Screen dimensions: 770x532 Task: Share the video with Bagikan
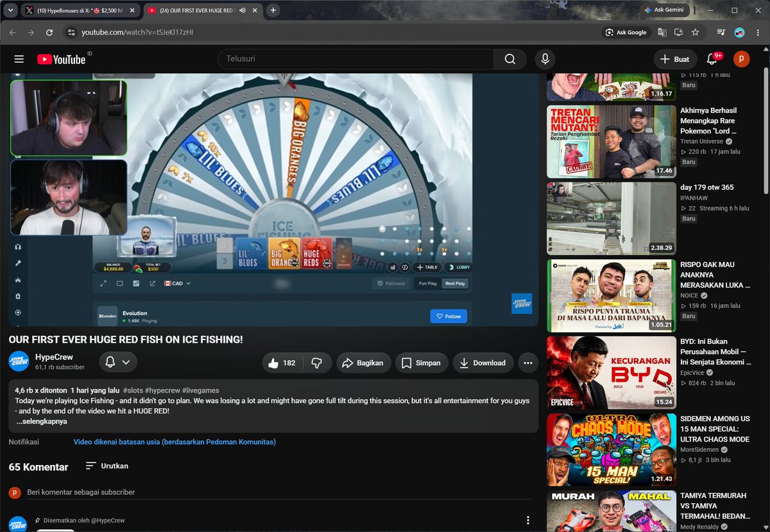pyautogui.click(x=363, y=363)
